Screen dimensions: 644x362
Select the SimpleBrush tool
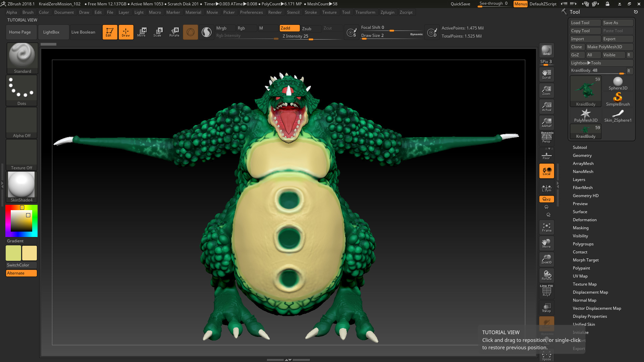point(618,100)
